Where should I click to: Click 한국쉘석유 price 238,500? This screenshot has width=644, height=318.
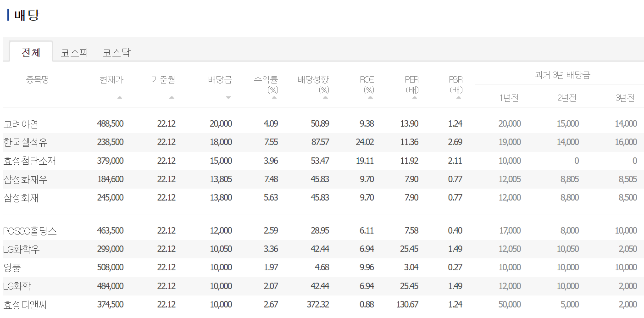(110, 142)
